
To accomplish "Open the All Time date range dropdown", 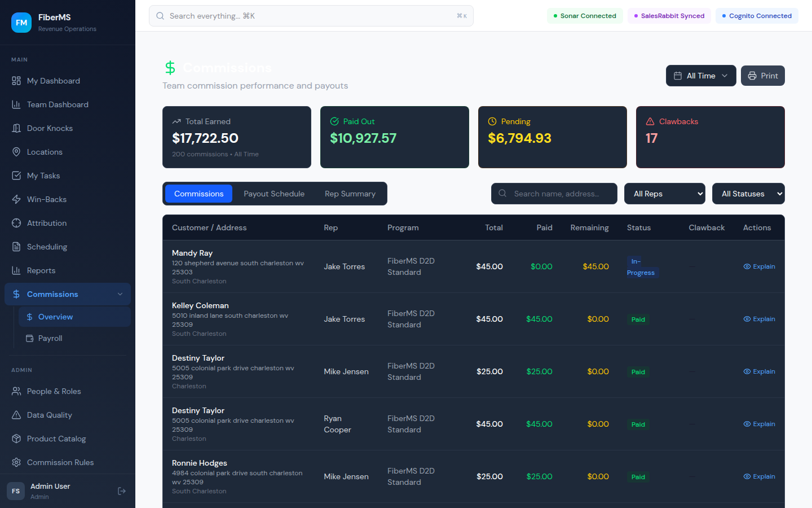I will (700, 76).
